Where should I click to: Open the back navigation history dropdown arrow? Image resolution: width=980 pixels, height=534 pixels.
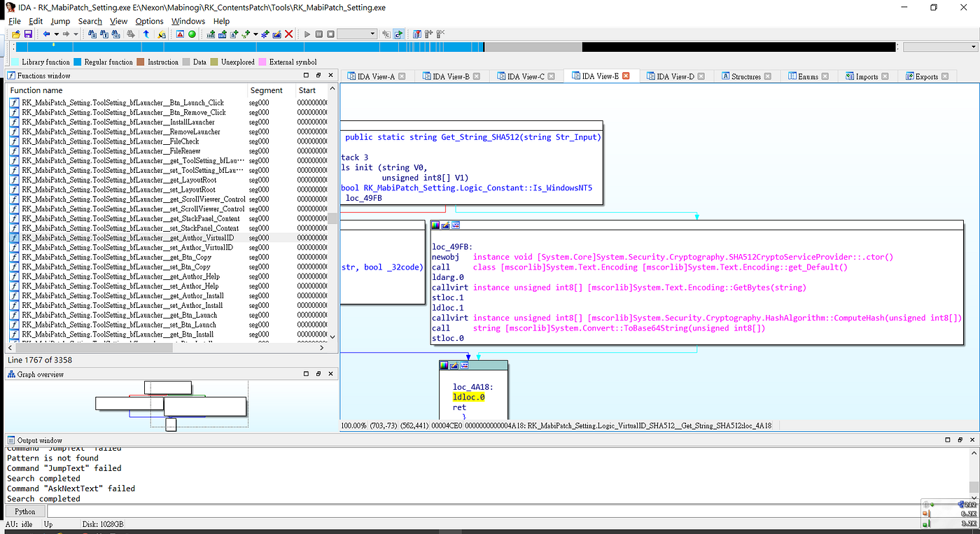[57, 34]
